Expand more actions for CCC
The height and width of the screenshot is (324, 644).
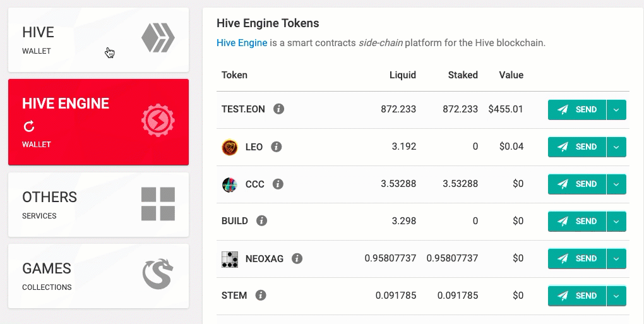(x=616, y=184)
